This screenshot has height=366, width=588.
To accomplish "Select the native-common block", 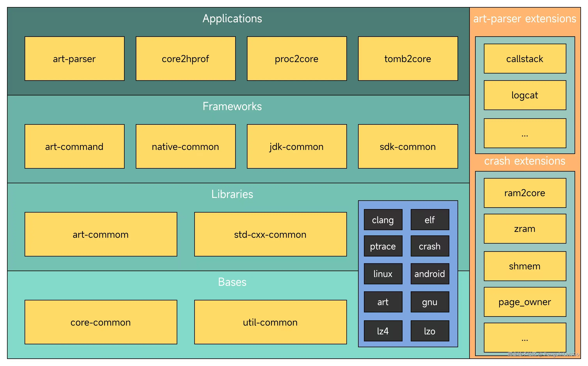I will [x=185, y=146].
